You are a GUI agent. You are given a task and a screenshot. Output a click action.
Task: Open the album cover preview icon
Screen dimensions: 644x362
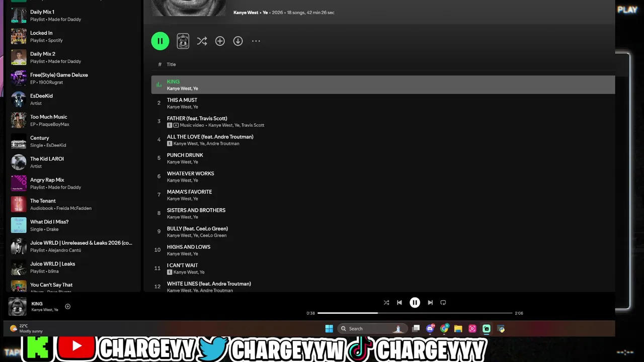click(x=183, y=41)
